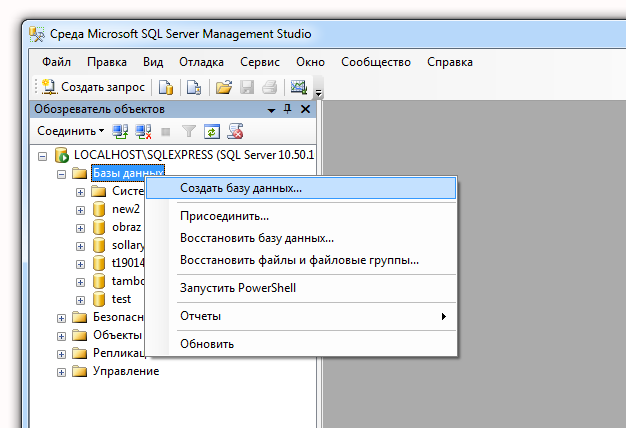Close the Обозреватель объектов panel
This screenshot has width=626, height=428.
click(305, 109)
